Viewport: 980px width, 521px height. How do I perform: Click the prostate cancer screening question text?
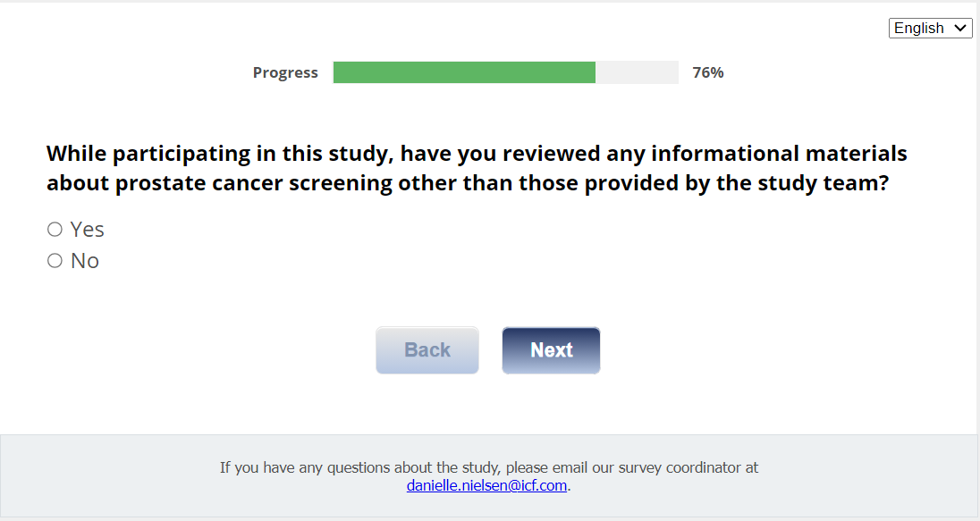point(477,169)
